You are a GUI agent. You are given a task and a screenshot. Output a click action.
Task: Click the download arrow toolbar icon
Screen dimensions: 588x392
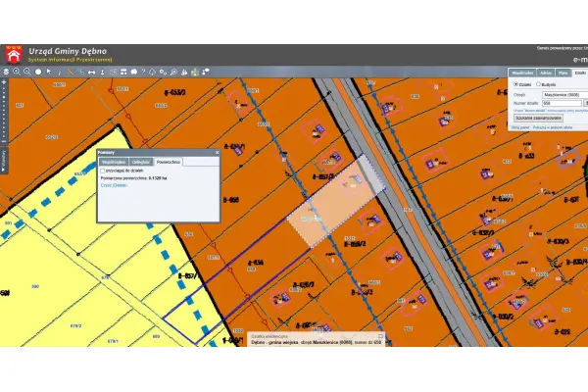[102, 72]
